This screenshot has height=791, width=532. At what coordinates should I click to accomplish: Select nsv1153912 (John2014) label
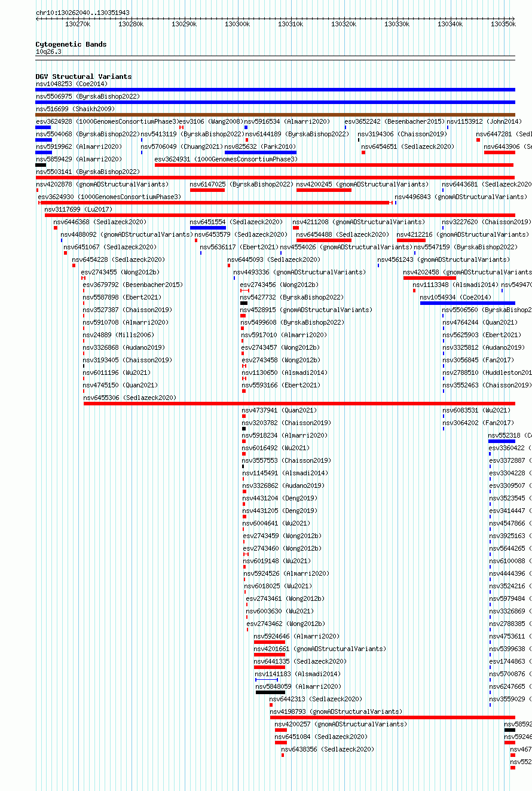coord(484,121)
